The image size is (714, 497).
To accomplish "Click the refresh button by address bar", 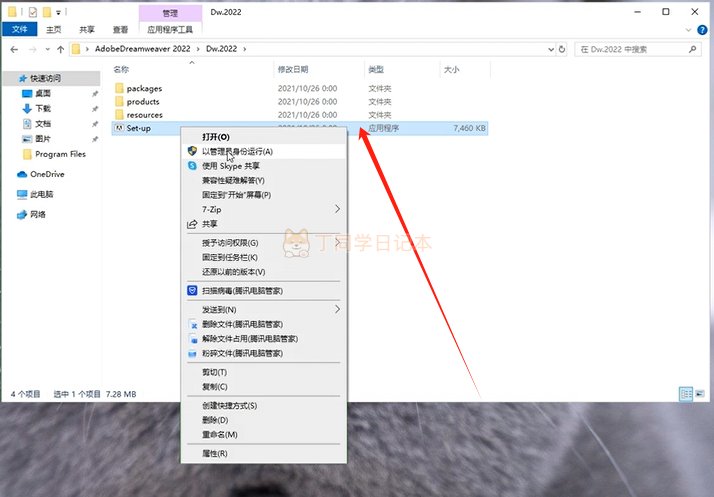I will (x=562, y=49).
